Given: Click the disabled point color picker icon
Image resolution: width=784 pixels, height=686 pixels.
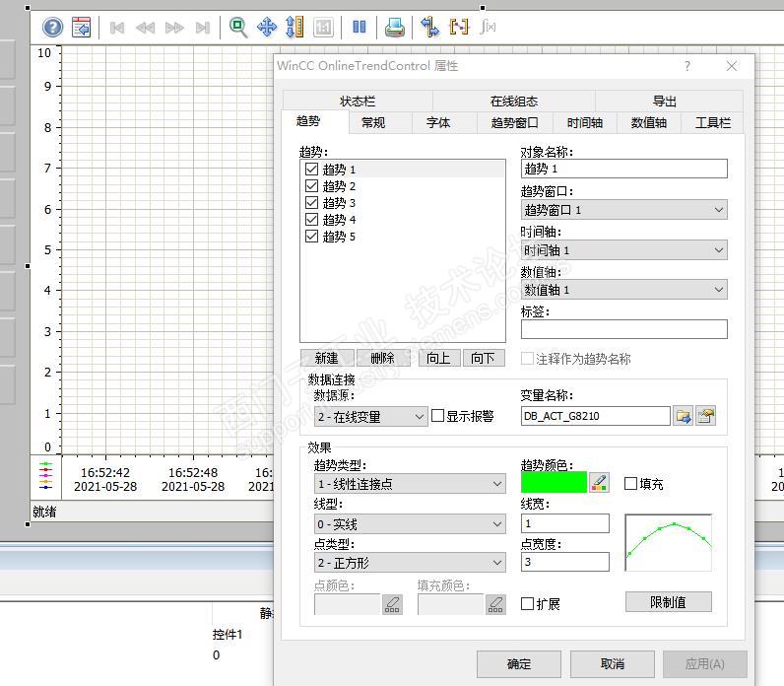Looking at the screenshot, I should (393, 604).
